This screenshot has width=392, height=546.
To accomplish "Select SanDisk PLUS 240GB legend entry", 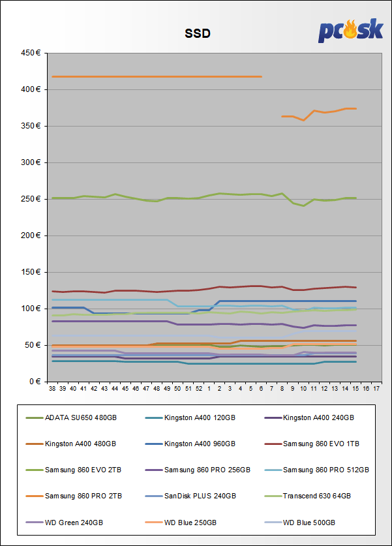I will tap(190, 496).
